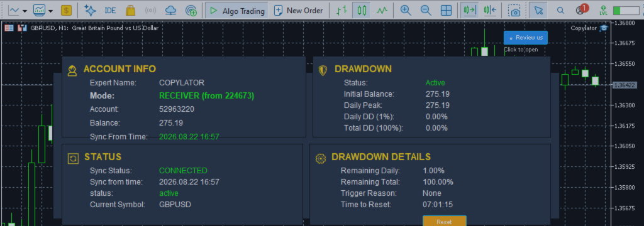Toggle the Algo Trading button
The width and height of the screenshot is (644, 226).
(x=236, y=10)
